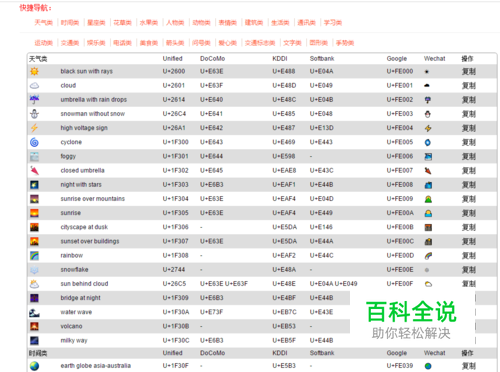500x372 pixels.
Task: Copy the snowflake emoji via 复制
Action: pyautogui.click(x=468, y=270)
